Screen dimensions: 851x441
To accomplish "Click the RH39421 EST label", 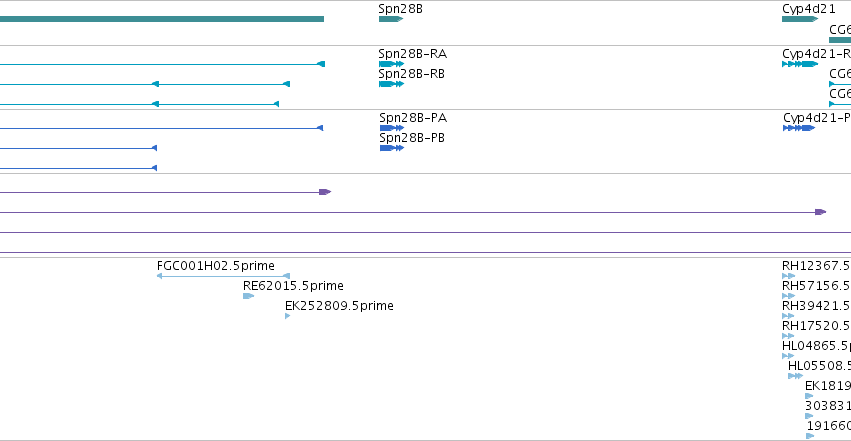I will coord(816,306).
